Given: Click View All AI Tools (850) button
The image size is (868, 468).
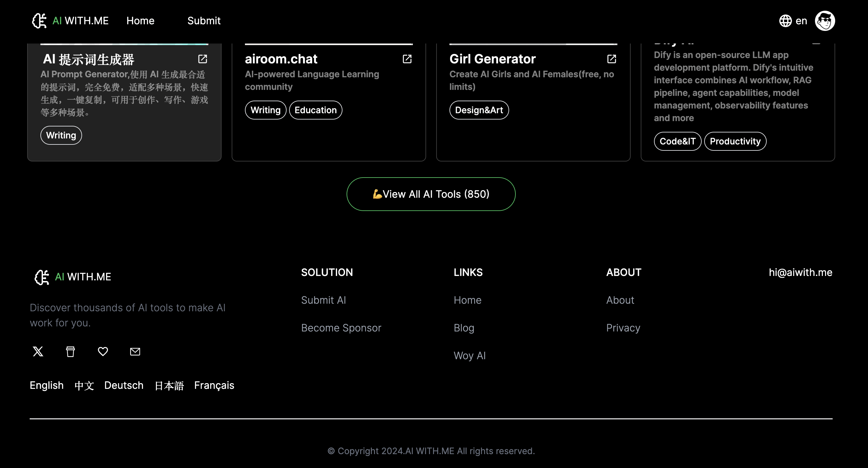Looking at the screenshot, I should click(x=431, y=194).
